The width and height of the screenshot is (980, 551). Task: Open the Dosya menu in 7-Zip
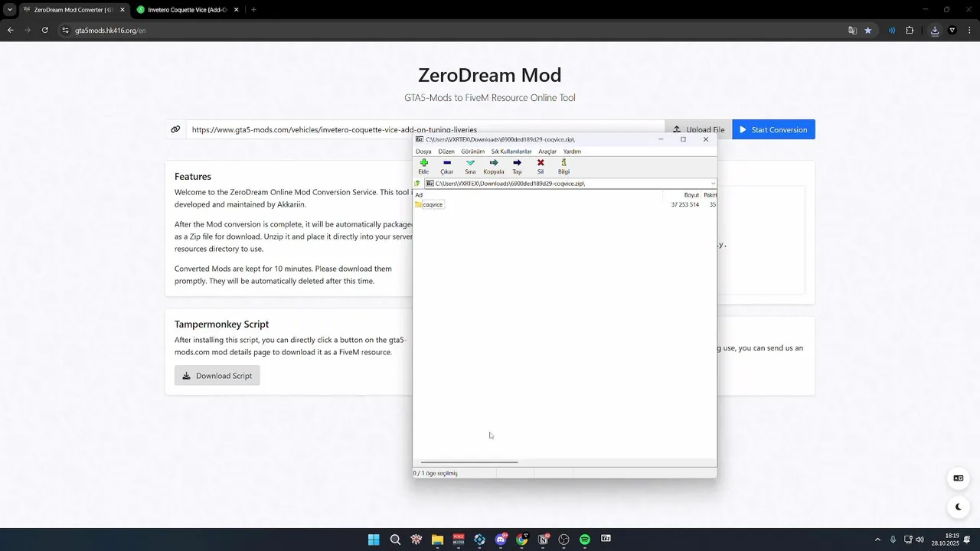click(x=423, y=152)
